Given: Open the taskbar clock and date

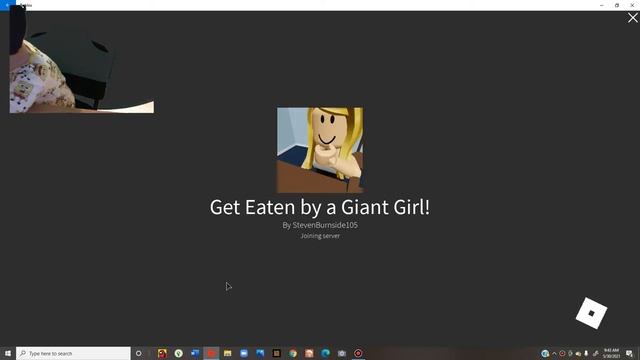Looking at the screenshot, I should tap(611, 353).
